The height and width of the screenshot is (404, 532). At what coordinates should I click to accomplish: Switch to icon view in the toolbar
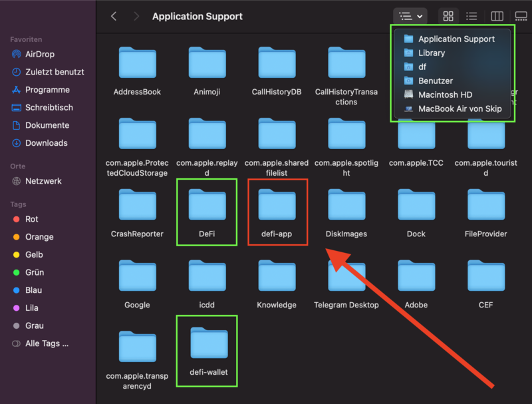coord(448,16)
